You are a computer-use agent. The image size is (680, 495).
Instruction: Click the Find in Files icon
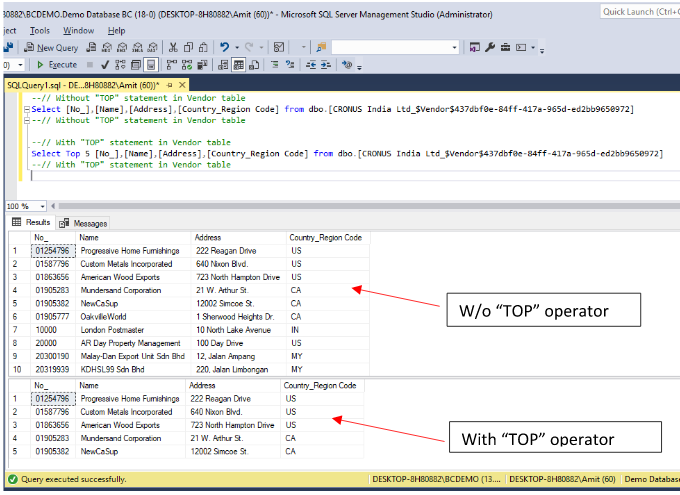(x=321, y=47)
